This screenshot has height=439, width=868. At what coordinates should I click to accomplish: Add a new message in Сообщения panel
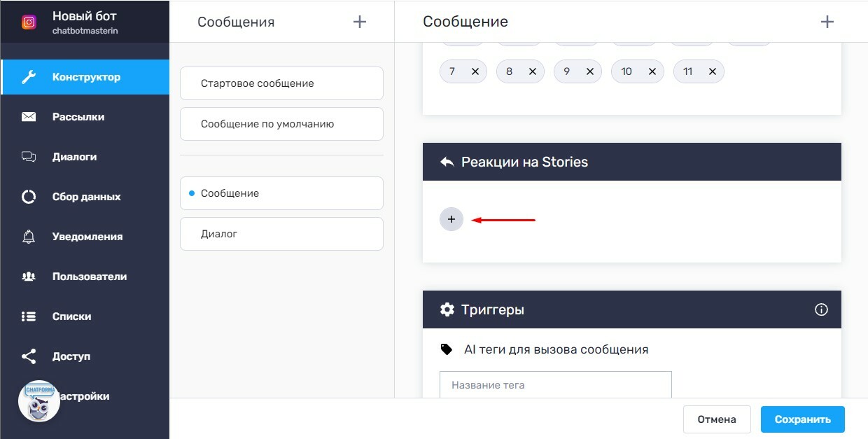click(x=360, y=22)
